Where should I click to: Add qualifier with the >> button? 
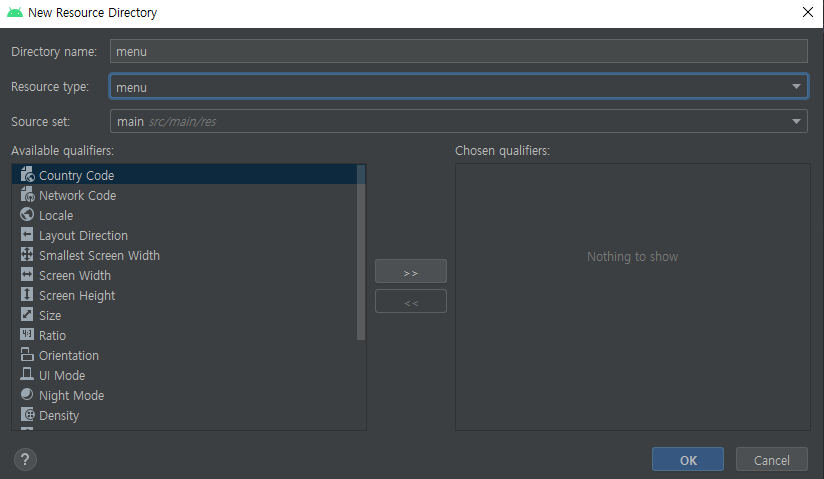pyautogui.click(x=411, y=271)
